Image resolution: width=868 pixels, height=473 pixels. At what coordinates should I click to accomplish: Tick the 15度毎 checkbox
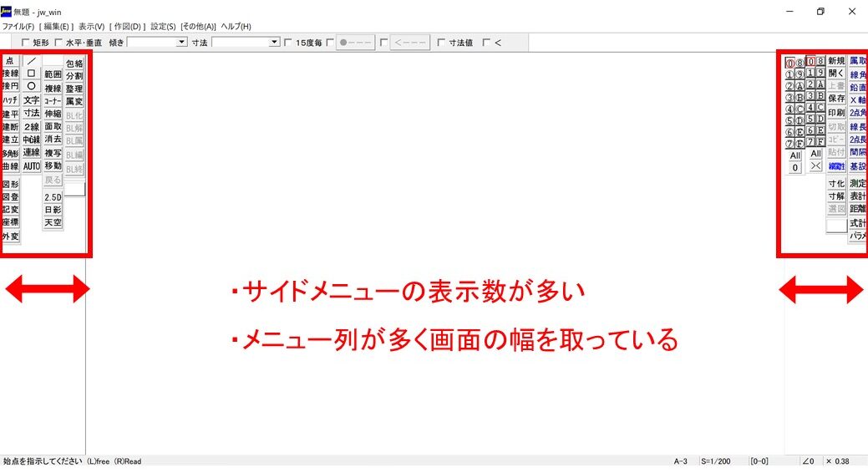pos(288,43)
